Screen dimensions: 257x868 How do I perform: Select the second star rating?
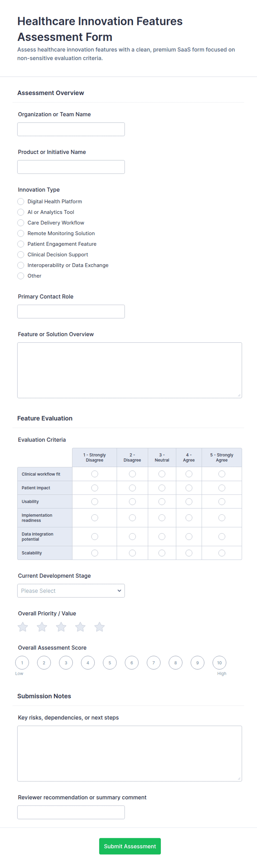42,627
